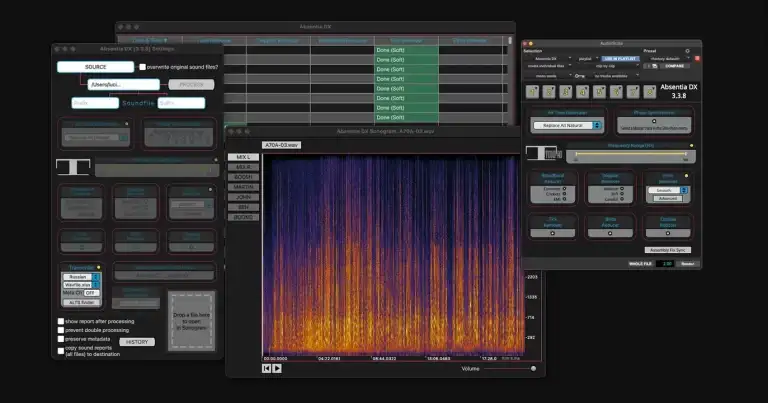Toggle the Phase Synchronizer radio button
The image size is (768, 403).
(654, 121)
